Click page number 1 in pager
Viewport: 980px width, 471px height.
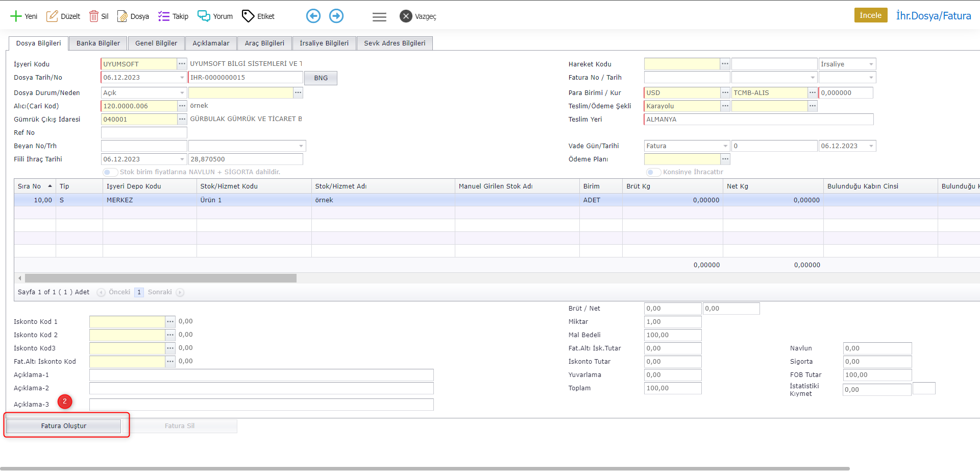tap(139, 292)
